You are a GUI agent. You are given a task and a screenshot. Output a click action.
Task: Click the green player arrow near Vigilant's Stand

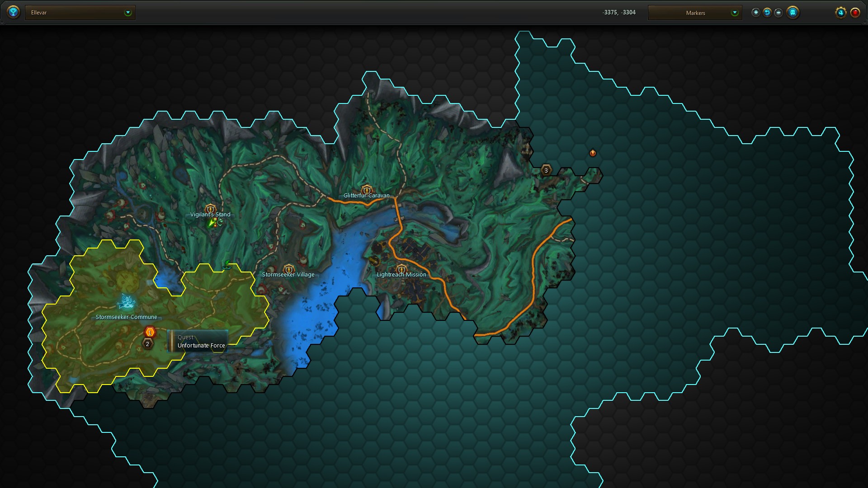click(x=211, y=223)
